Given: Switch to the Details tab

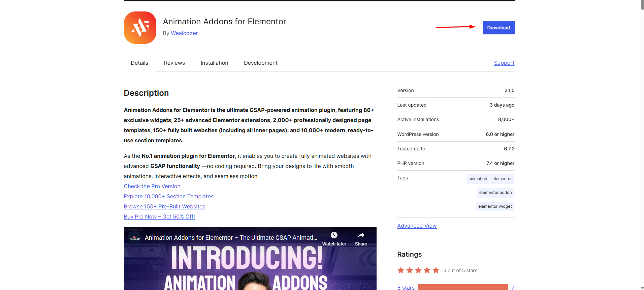Looking at the screenshot, I should [139, 63].
